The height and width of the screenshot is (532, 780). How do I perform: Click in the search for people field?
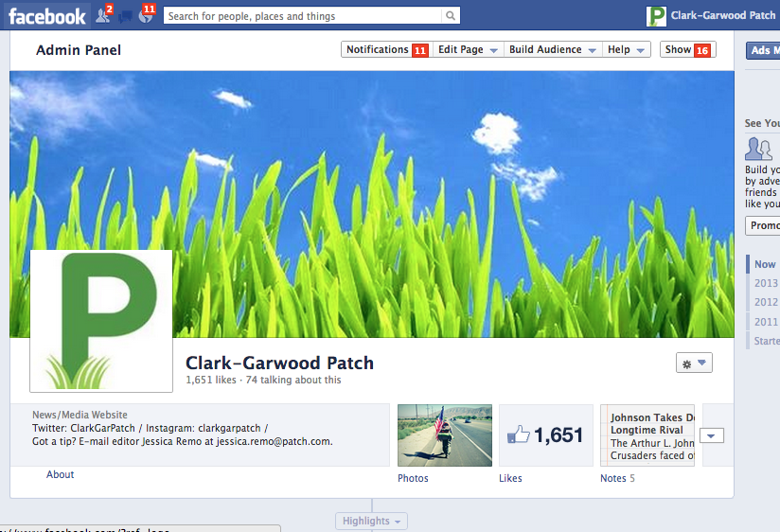303,16
